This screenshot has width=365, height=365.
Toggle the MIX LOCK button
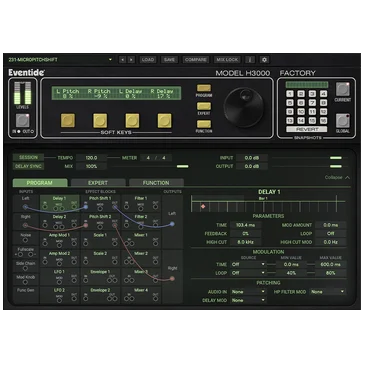227,60
